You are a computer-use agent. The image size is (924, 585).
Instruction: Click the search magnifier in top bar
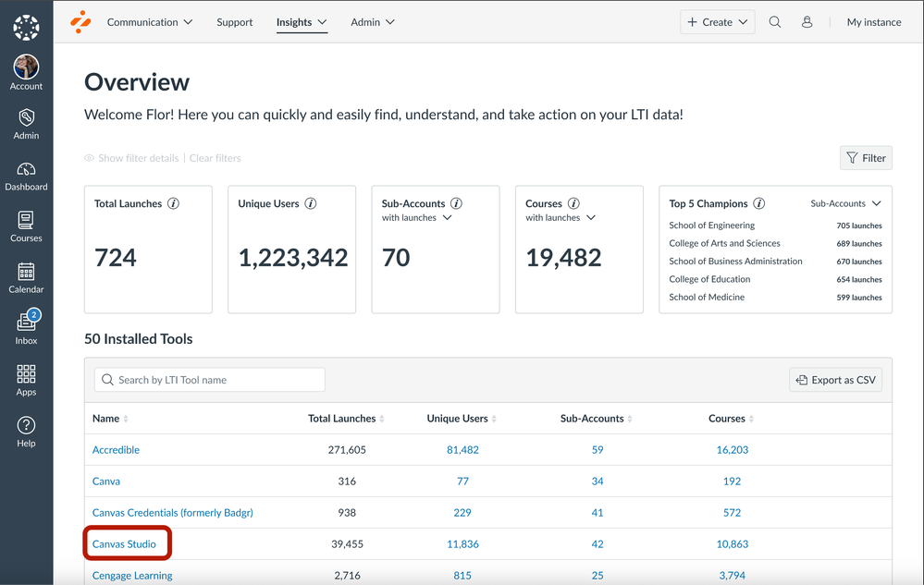click(775, 22)
